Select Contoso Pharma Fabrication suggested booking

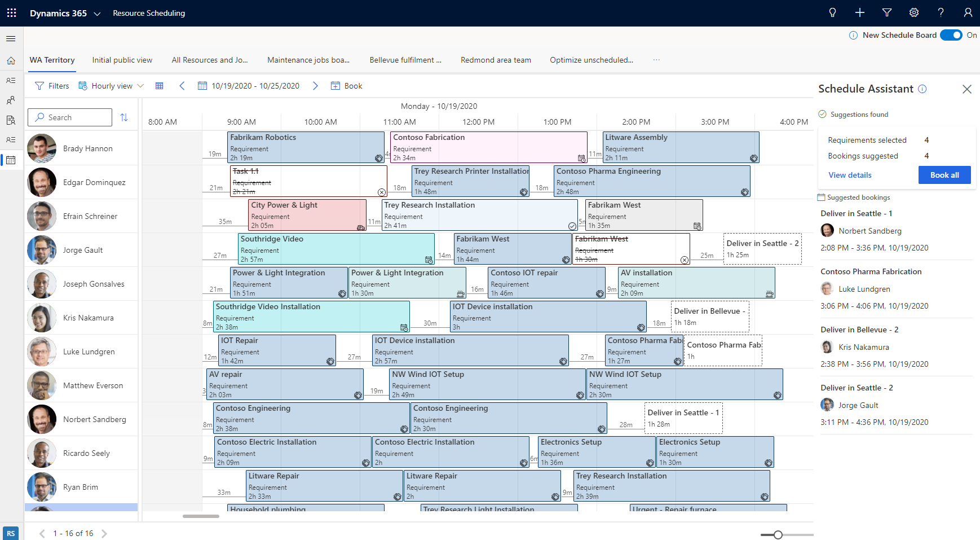[x=871, y=271]
